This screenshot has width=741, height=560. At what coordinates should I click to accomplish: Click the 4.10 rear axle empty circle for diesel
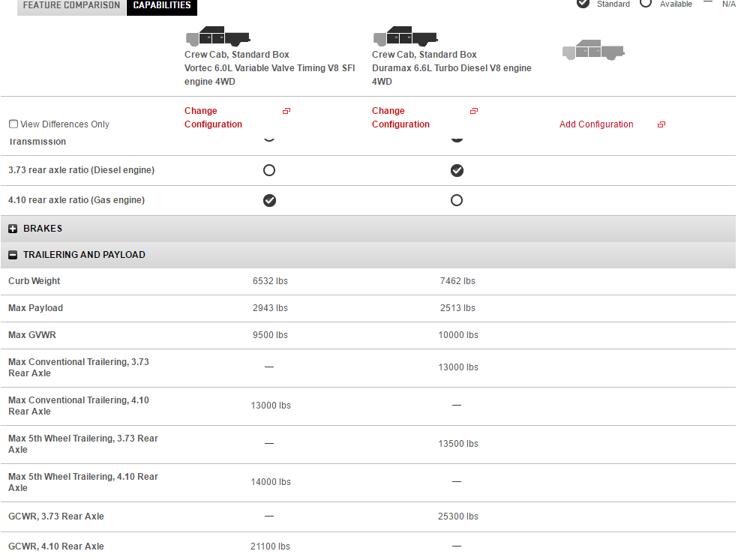[457, 200]
